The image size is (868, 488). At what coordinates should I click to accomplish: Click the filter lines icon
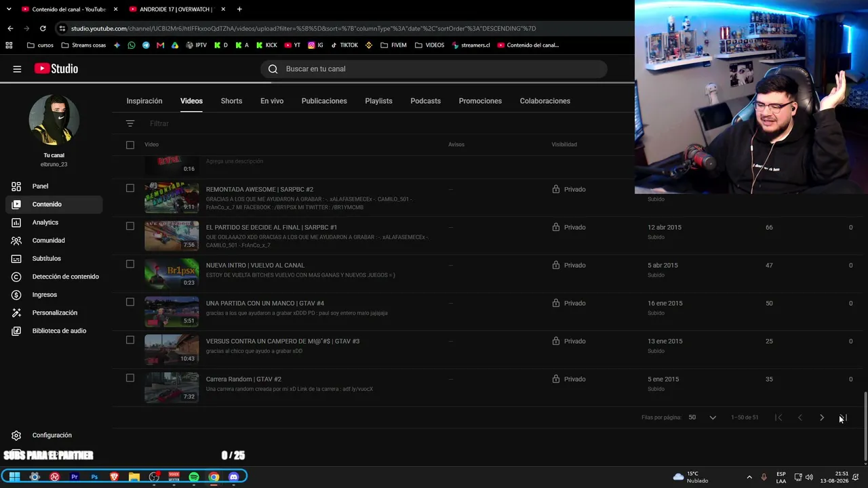click(x=130, y=123)
